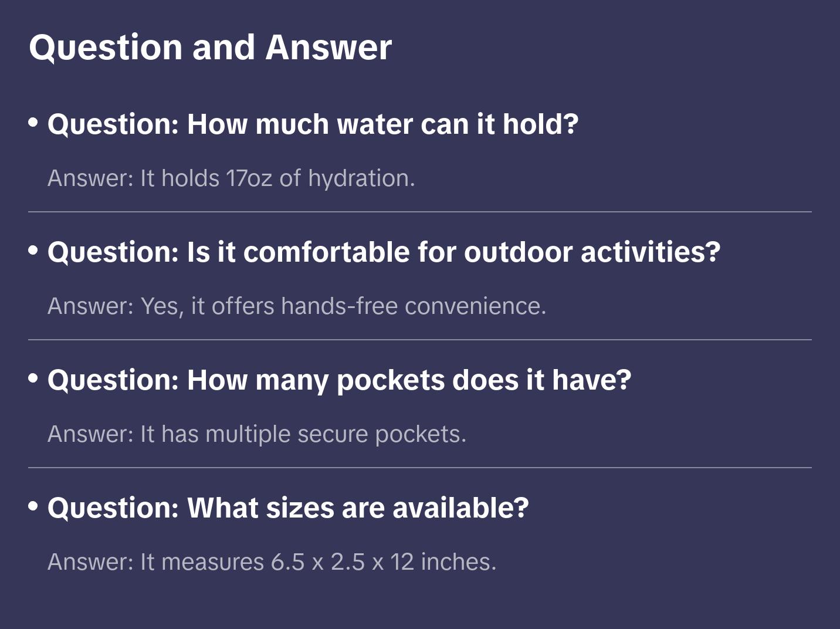Select the question about outdoor activity comfort

(x=384, y=252)
